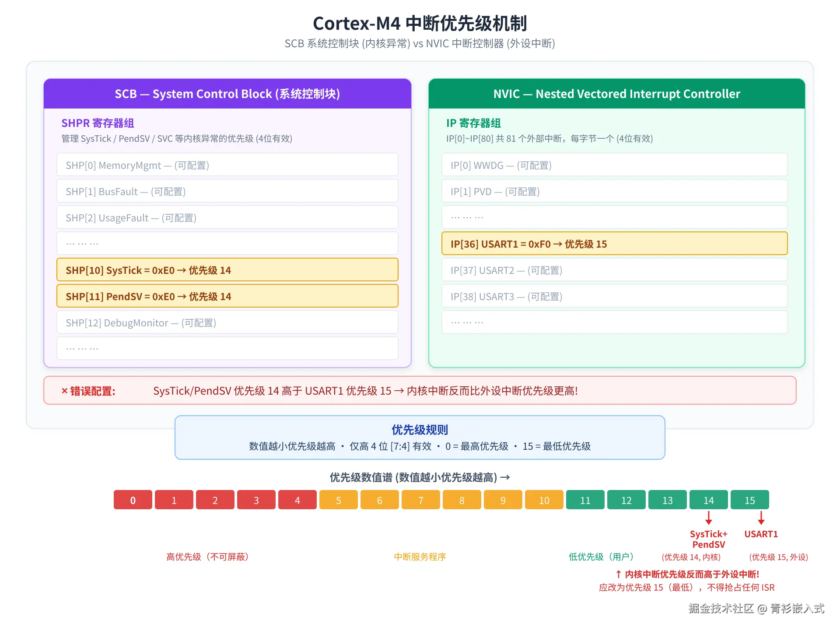Click orange priority swatch 9
The image size is (840, 630).
503,500
